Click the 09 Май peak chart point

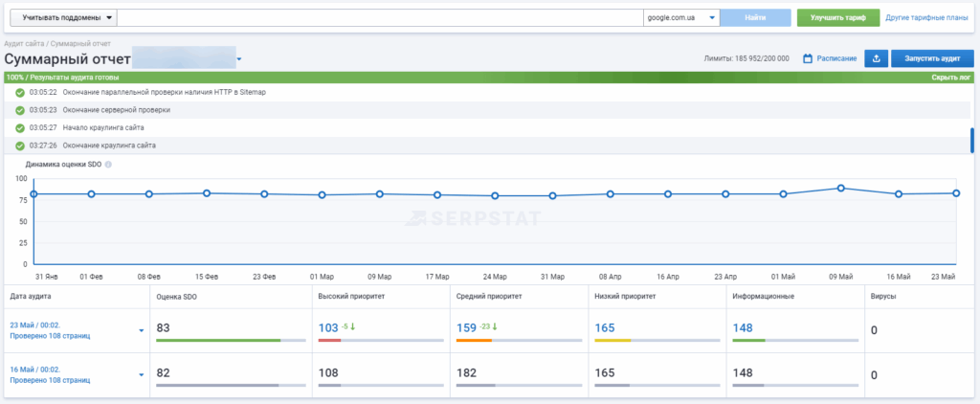(x=840, y=189)
